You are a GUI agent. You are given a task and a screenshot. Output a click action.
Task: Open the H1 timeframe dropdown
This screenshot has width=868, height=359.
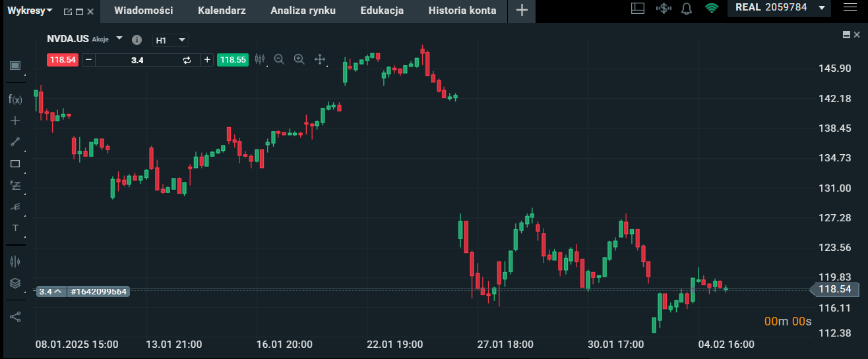point(170,40)
